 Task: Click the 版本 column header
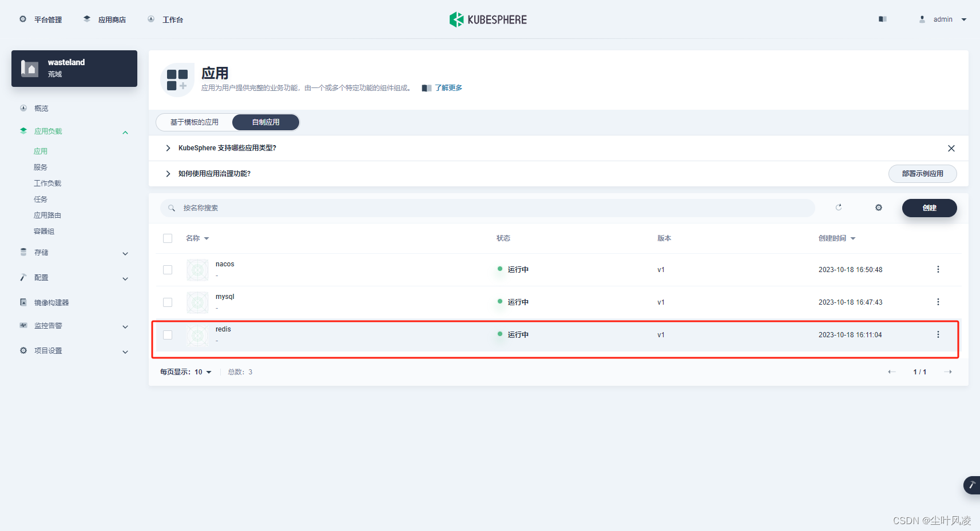tap(664, 238)
